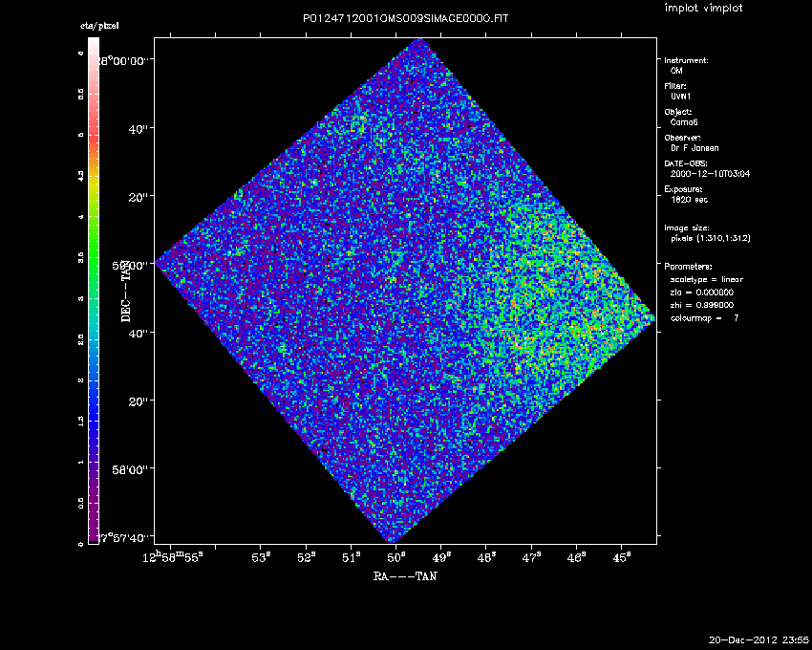Click the RA tick label '49s'

441,557
